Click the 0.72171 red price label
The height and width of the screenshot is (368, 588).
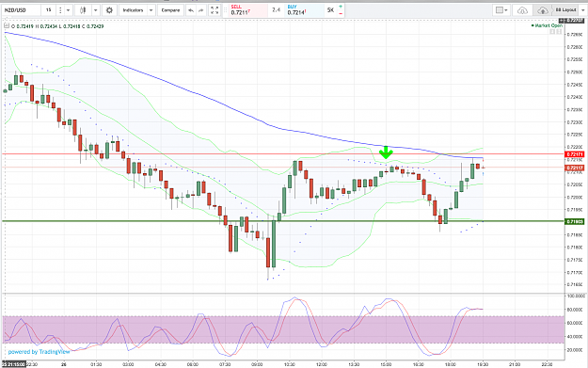(x=575, y=154)
